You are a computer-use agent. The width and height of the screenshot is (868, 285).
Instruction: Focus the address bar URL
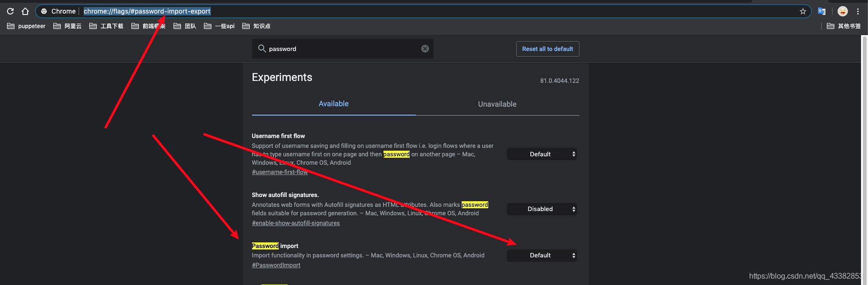coord(147,11)
